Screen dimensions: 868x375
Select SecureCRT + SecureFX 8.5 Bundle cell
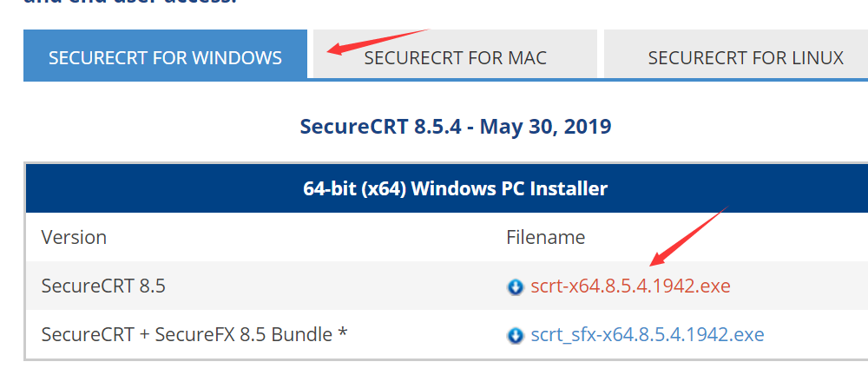[x=194, y=334]
